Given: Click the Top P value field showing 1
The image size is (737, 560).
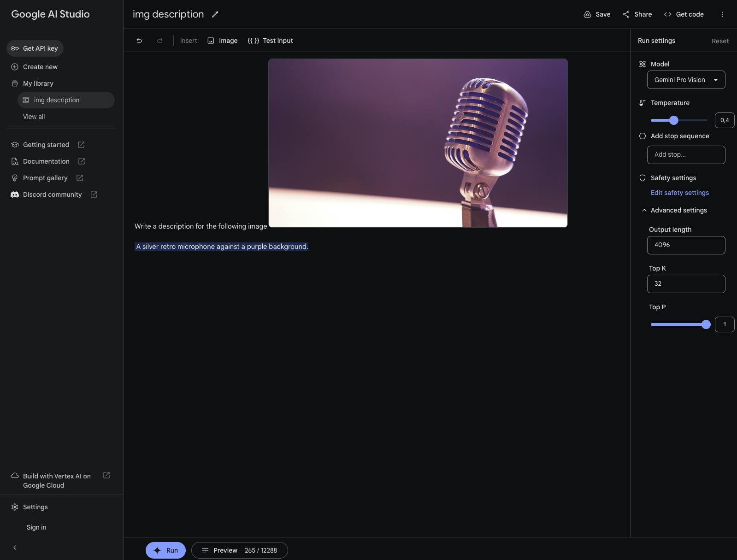Looking at the screenshot, I should [x=725, y=324].
